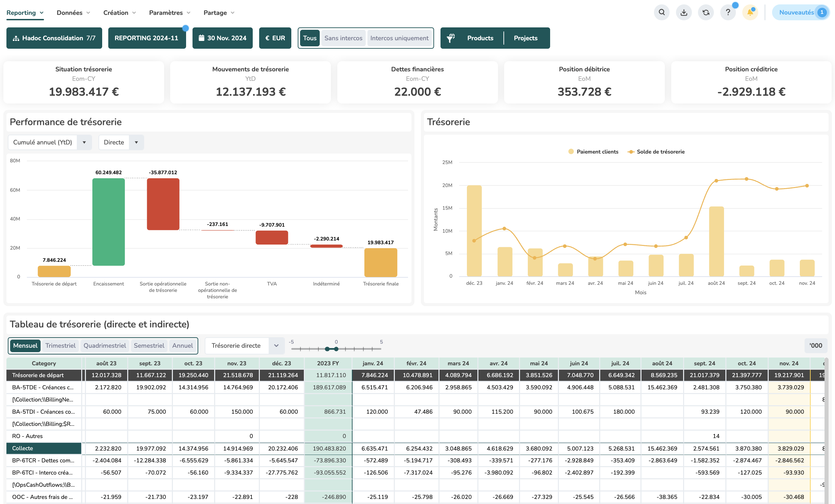The image size is (835, 504).
Task: Open the Trésorerie directe dropdown
Action: tap(245, 345)
